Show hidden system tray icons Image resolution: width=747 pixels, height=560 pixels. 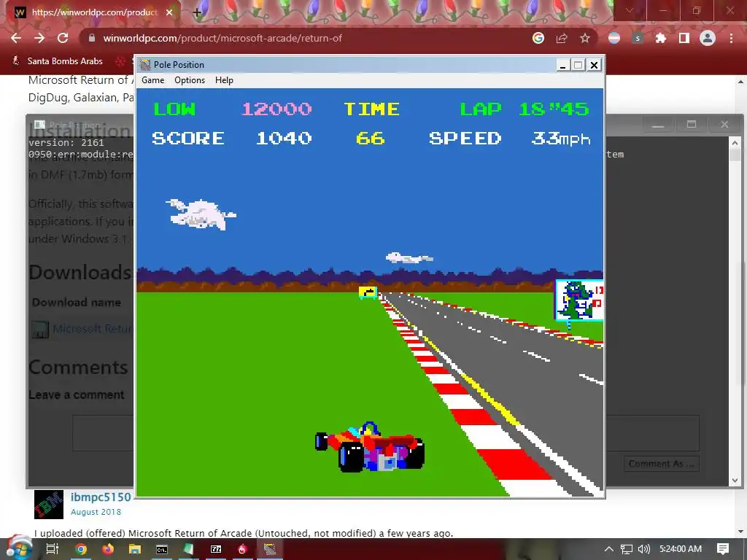click(x=609, y=549)
